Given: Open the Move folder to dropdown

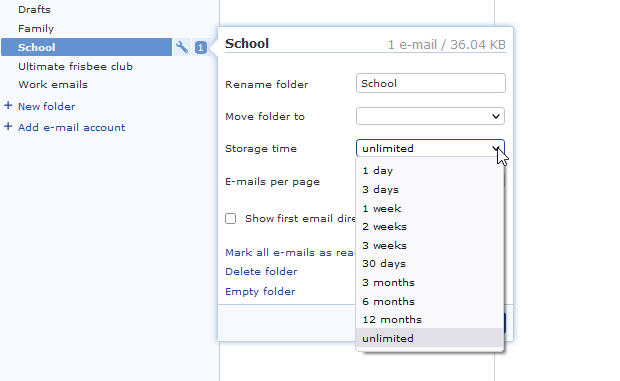Looking at the screenshot, I should (430, 116).
